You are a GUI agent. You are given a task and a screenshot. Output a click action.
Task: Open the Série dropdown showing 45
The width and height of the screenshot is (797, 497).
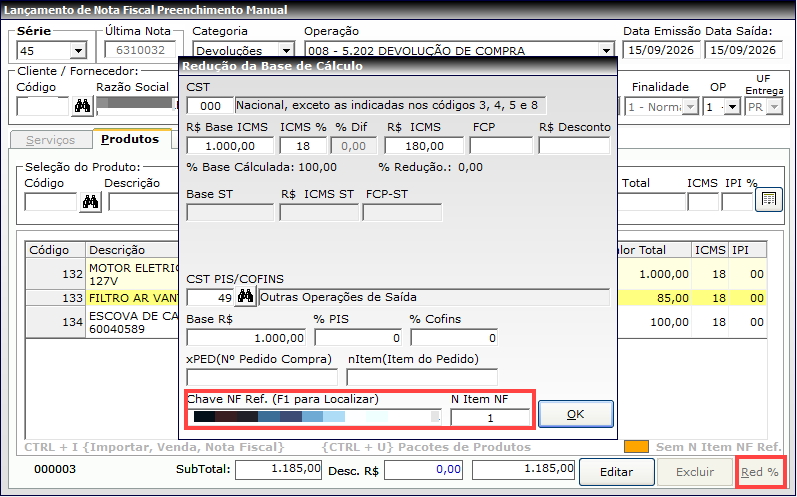point(78,51)
